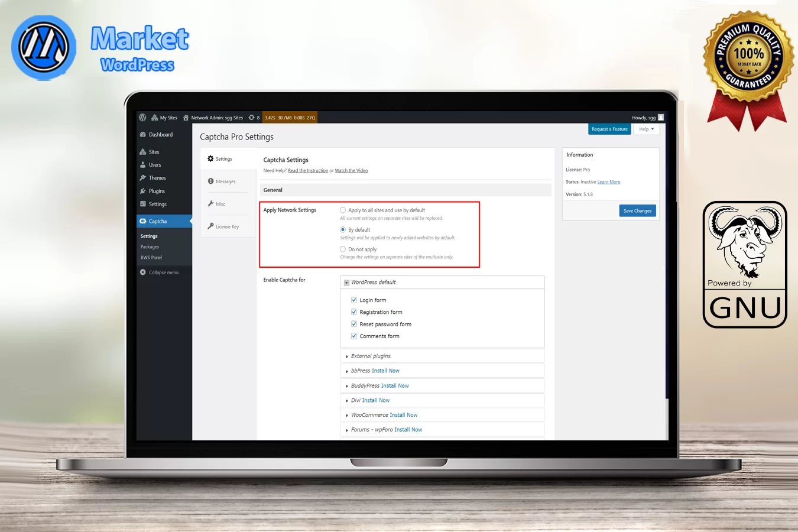The image size is (798, 532).
Task: Click the orange performance stats bar item
Action: [290, 118]
